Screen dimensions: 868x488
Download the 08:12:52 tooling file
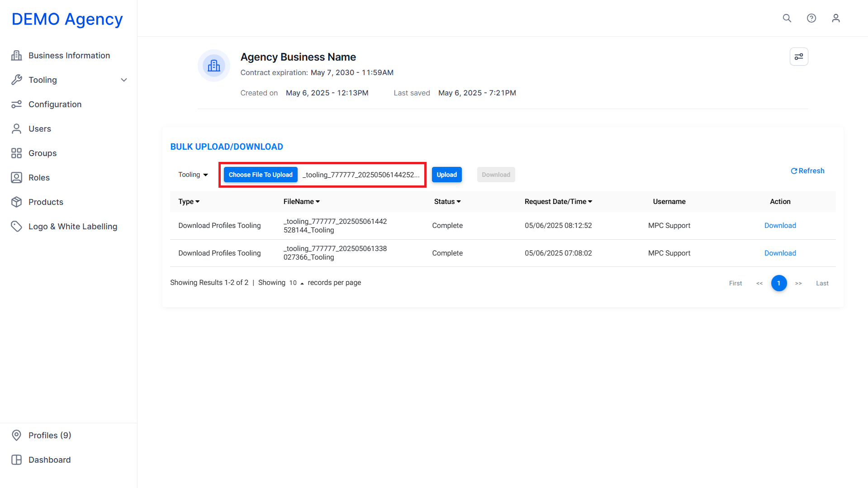point(780,226)
